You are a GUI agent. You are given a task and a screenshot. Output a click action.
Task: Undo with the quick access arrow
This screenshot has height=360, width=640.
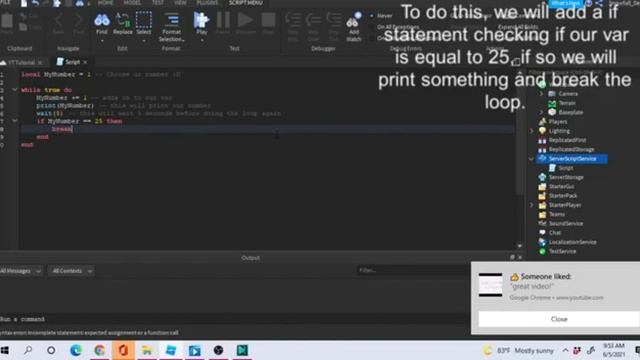click(36, 3)
